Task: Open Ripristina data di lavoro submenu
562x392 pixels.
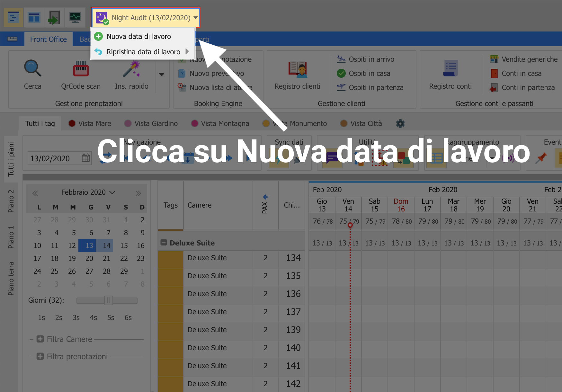Action: click(x=143, y=52)
